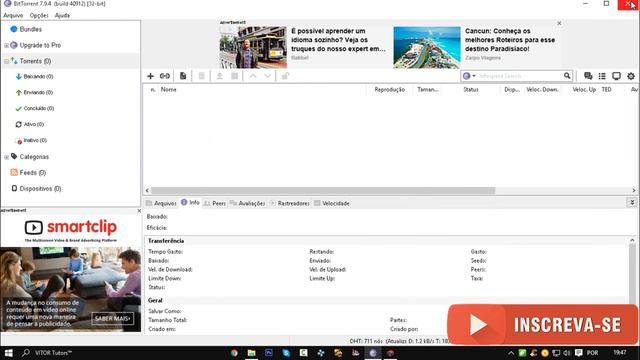The width and height of the screenshot is (640, 360).
Task: Click right arrow of horizontal scrollbar
Action: pyautogui.click(x=633, y=191)
